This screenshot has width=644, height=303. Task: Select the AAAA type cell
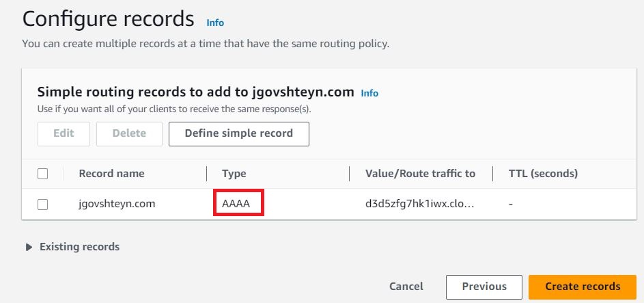tap(236, 204)
